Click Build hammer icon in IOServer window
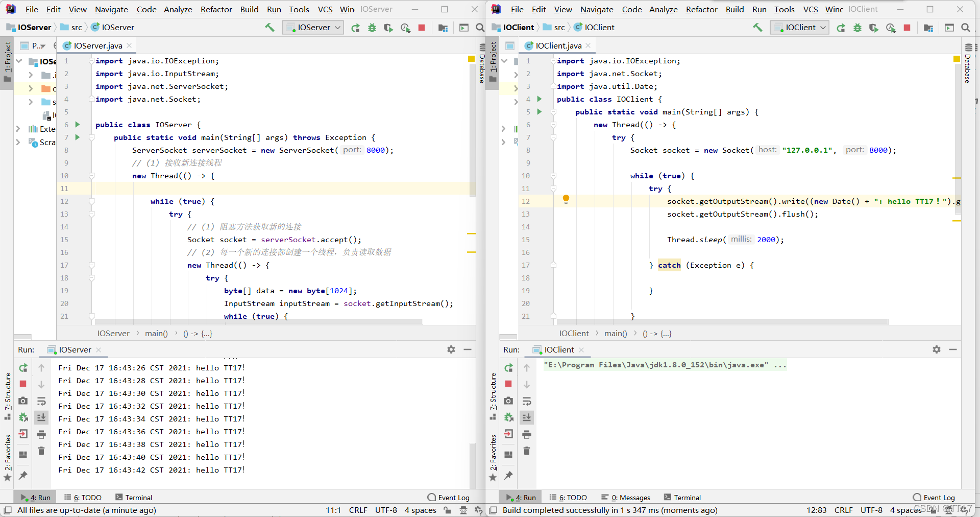Screen dimensions: 980x517 [269, 28]
